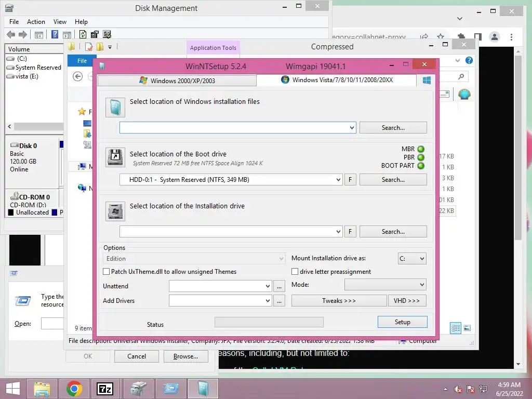
Task: Open Disk Management View menu
Action: (60, 22)
